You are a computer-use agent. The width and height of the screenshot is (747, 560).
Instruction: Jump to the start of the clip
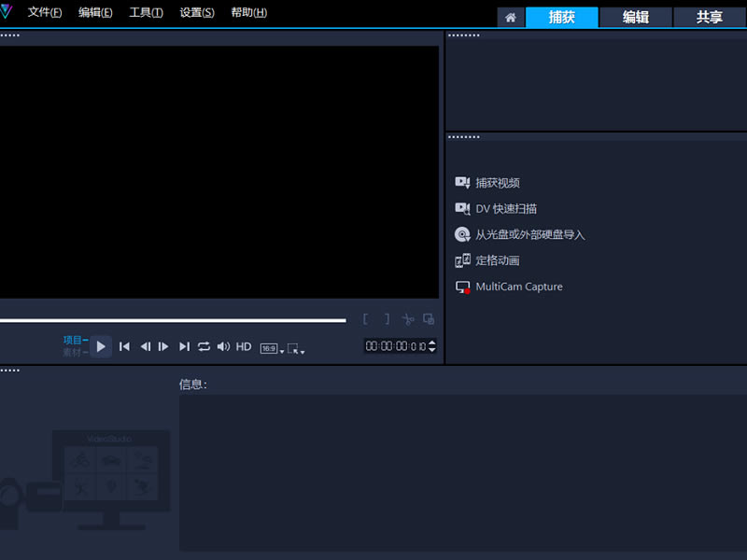[124, 346]
